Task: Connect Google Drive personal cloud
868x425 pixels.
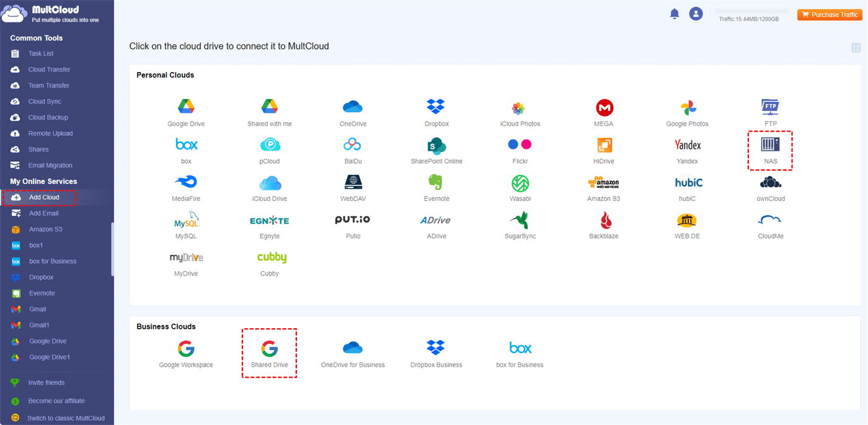Action: (186, 107)
